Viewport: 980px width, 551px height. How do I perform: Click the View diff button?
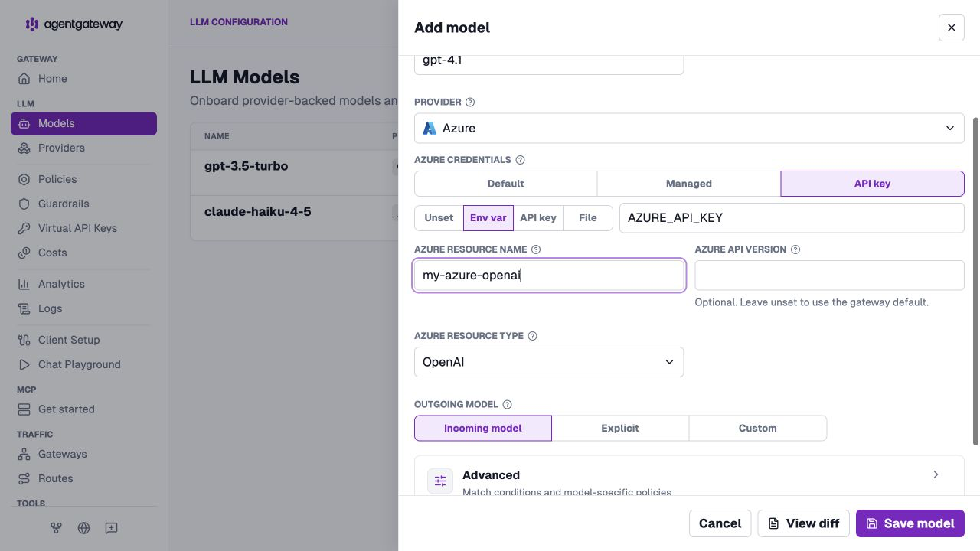pos(803,523)
